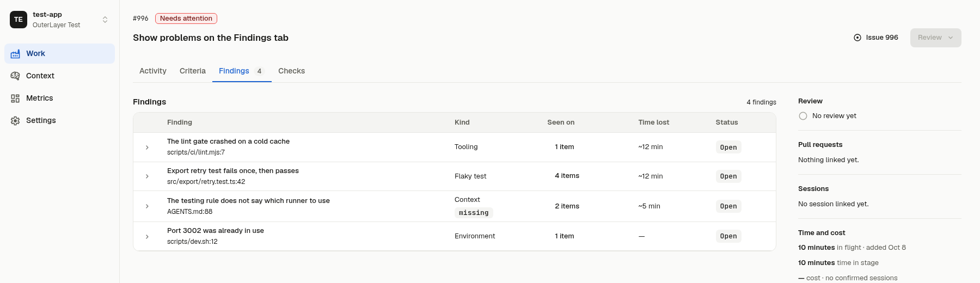Screen dimensions: 980x283
Task: Click the Tooling kind cell
Action: tap(466, 147)
